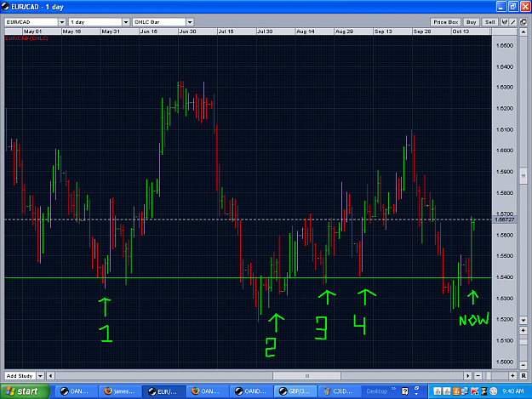Click the Buy button
This screenshot has height=399, width=532.
pos(471,22)
